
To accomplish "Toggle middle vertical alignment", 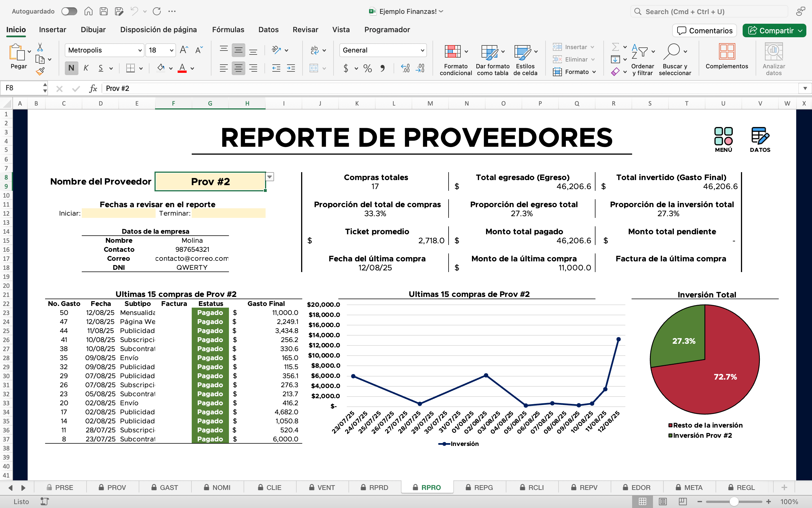I will (x=238, y=50).
